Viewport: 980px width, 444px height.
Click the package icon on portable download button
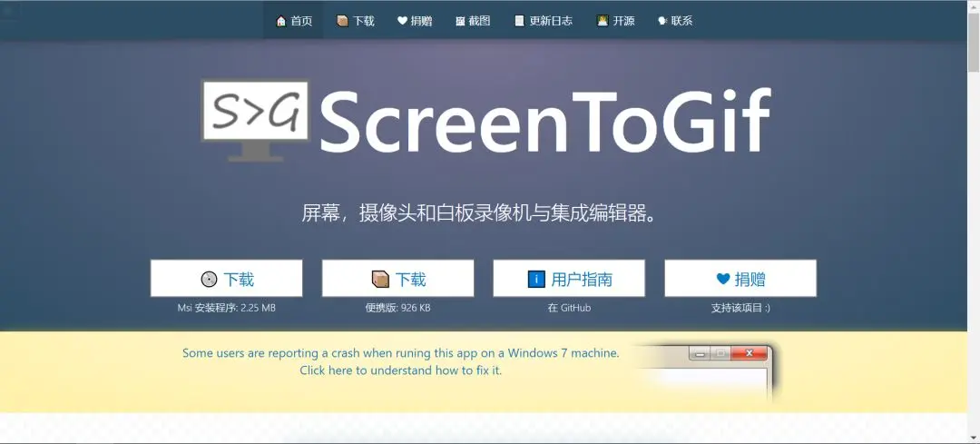[x=380, y=279]
